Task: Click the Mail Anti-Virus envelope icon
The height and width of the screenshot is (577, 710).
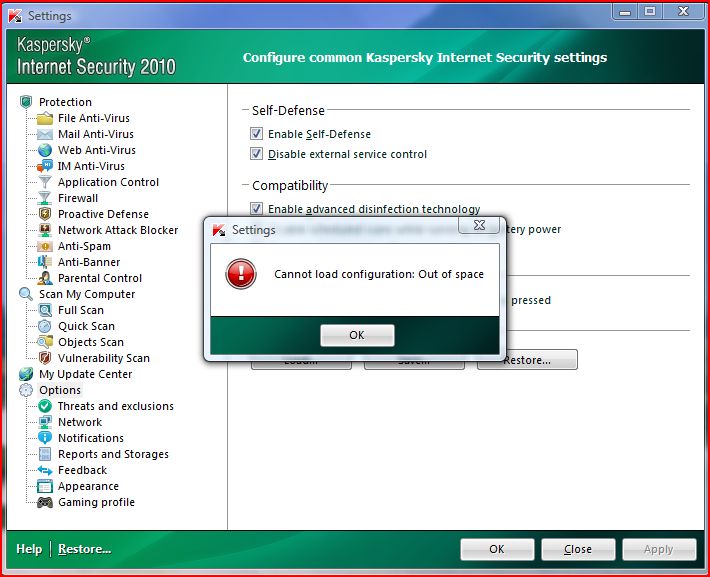Action: tap(45, 134)
